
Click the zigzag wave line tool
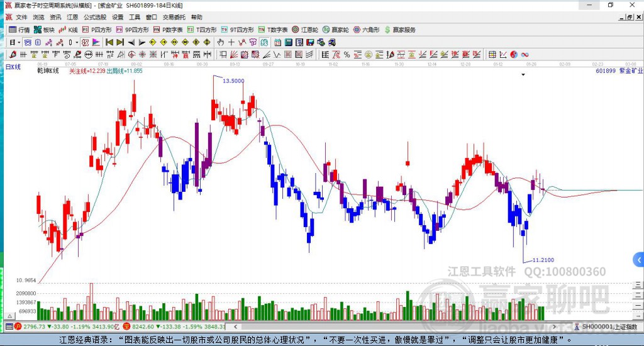(277, 55)
